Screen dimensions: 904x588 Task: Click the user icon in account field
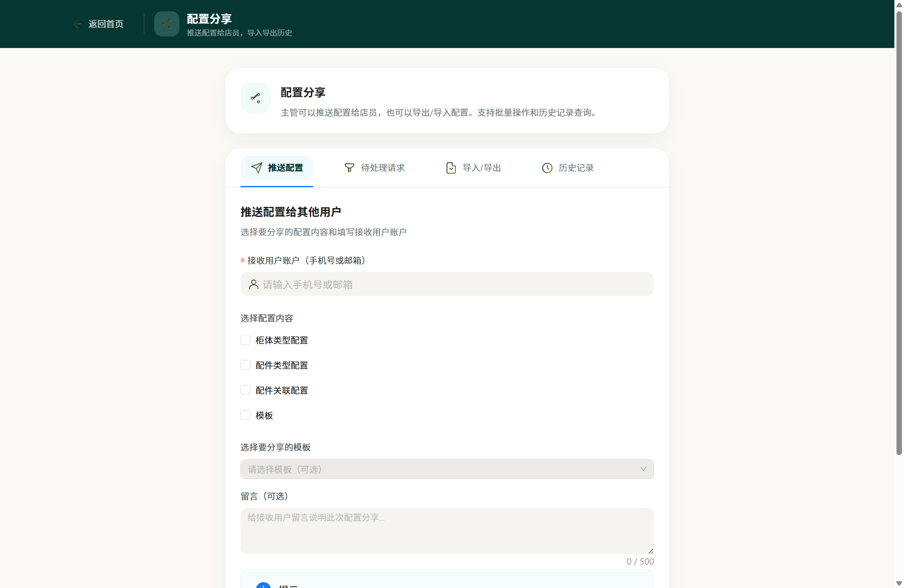pos(253,285)
